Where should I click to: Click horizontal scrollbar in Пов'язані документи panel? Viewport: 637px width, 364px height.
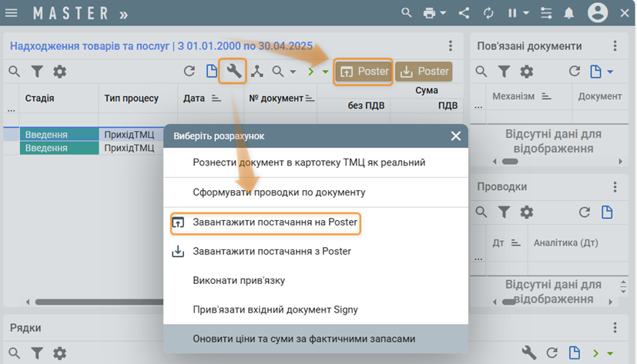tap(510, 162)
